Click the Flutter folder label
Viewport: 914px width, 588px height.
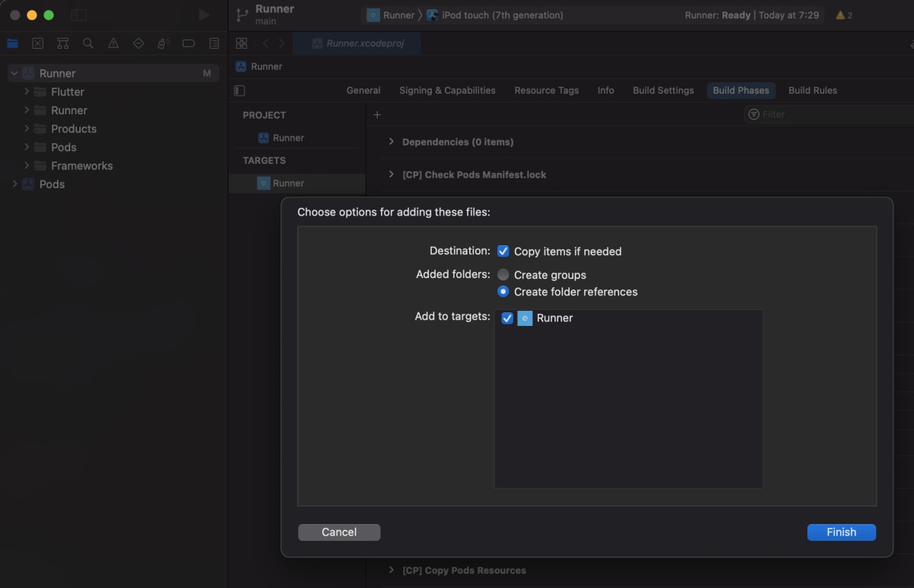tap(68, 91)
